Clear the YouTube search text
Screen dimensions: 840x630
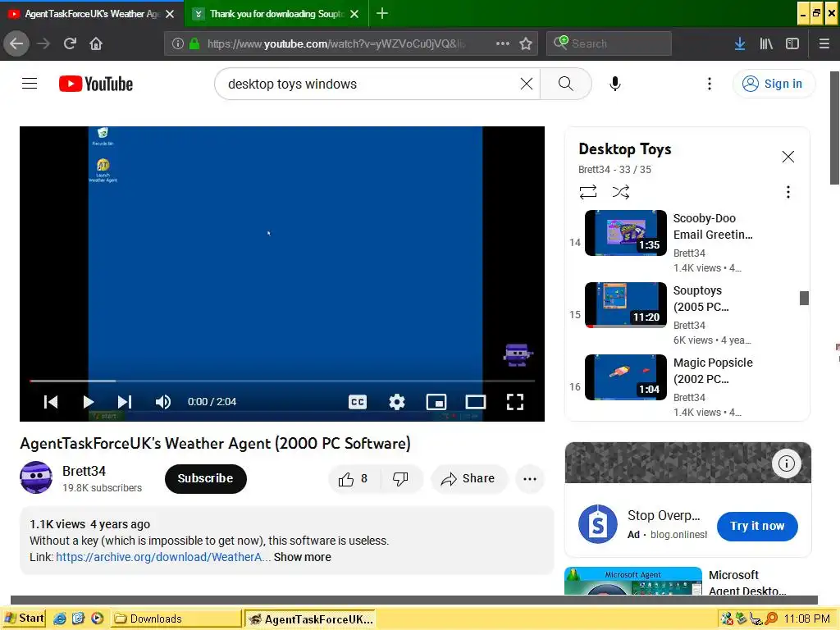pos(527,84)
